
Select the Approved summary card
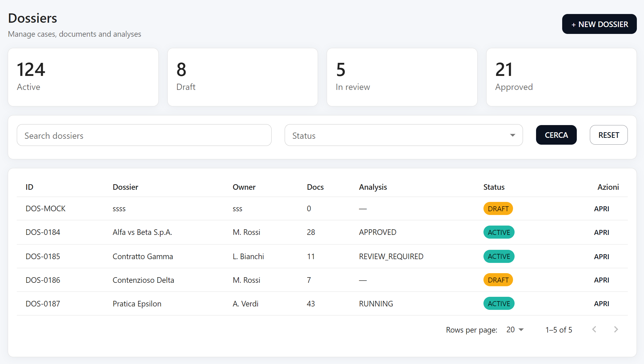tap(561, 77)
